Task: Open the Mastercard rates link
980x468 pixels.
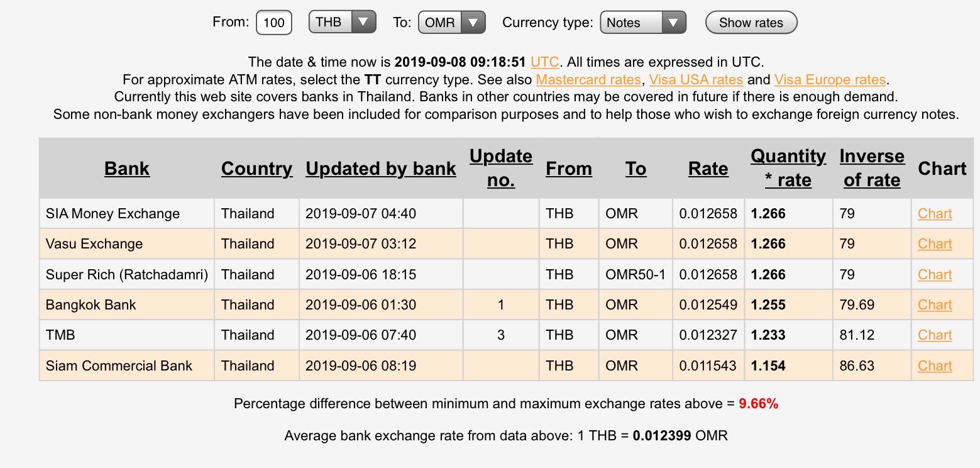Action: (x=588, y=80)
